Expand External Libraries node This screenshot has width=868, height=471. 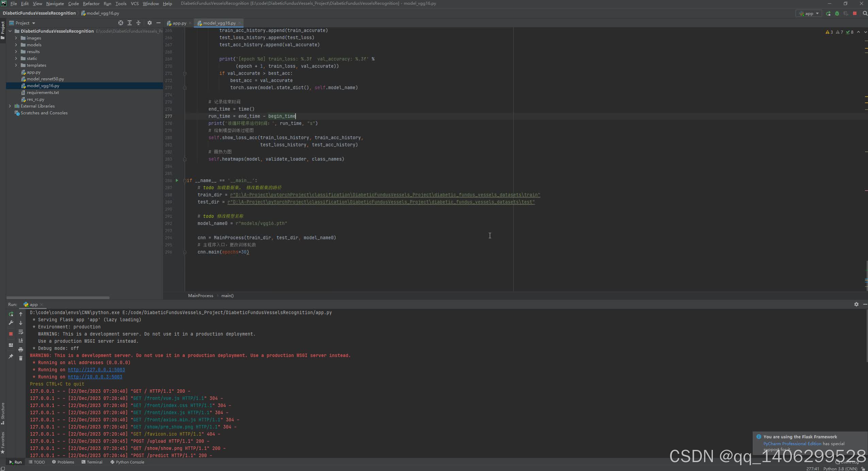[x=10, y=106]
